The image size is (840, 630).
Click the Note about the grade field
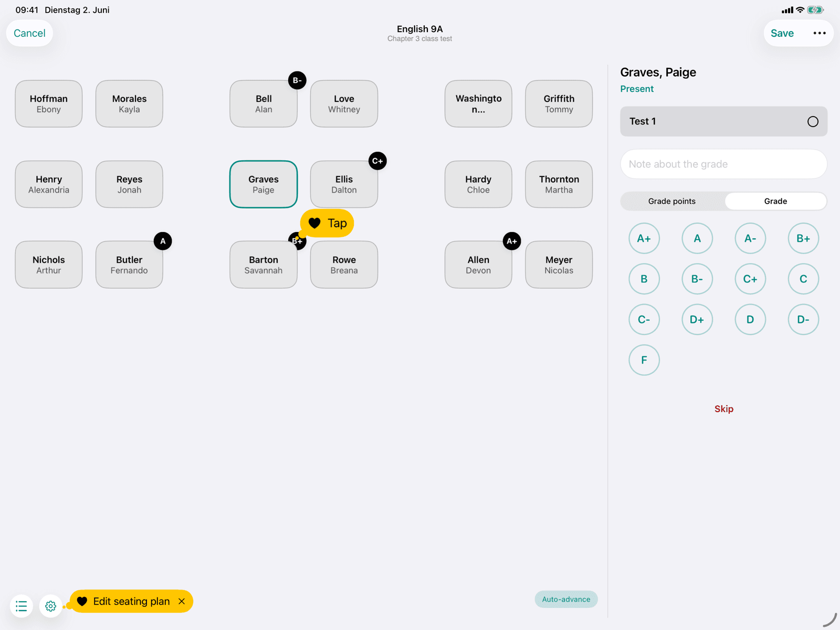723,164
